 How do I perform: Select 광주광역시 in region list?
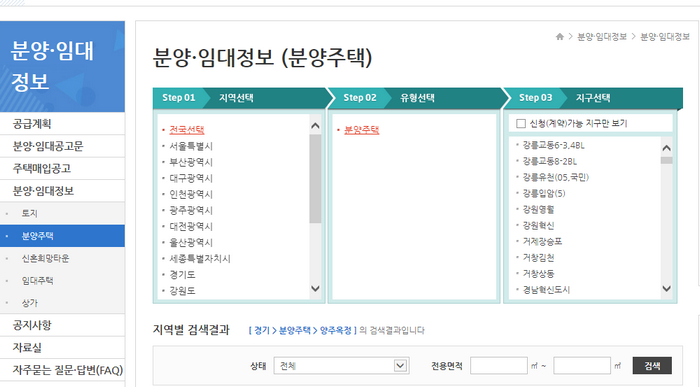pyautogui.click(x=191, y=210)
